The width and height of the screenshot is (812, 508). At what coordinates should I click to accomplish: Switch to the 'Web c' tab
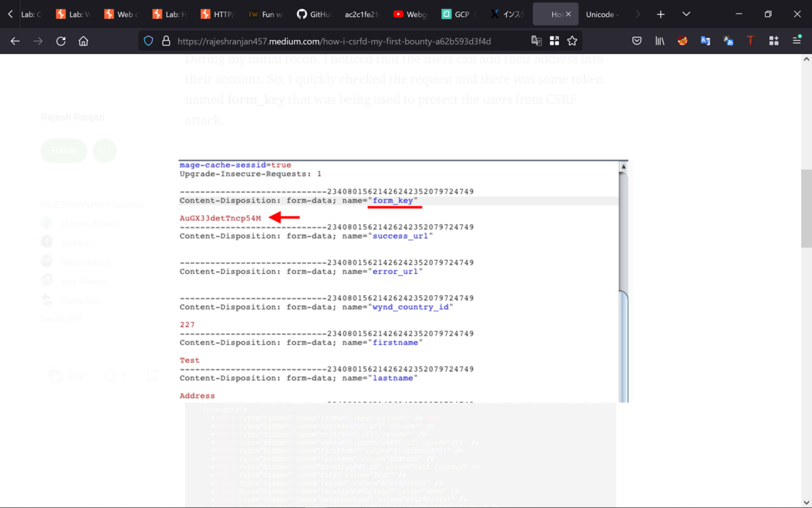click(121, 14)
